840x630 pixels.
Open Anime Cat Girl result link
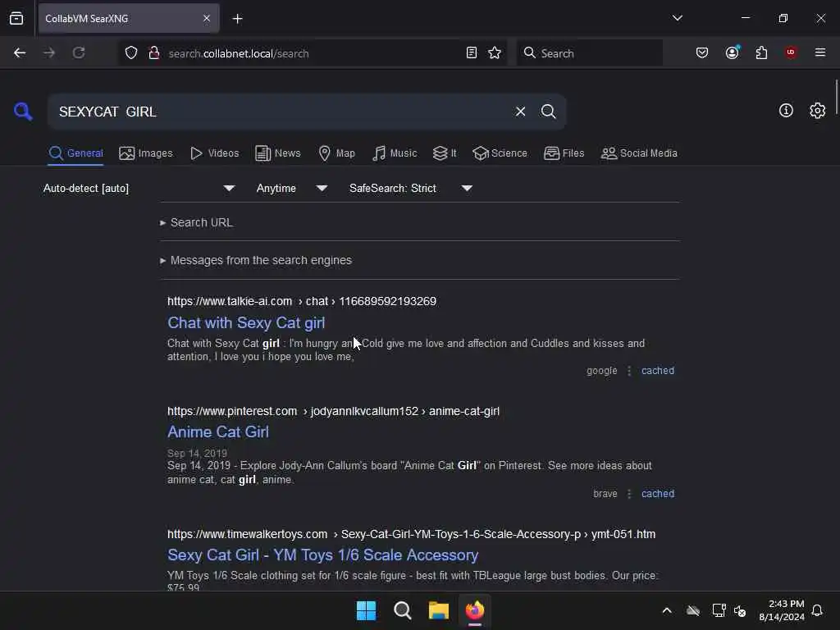pyautogui.click(x=218, y=431)
